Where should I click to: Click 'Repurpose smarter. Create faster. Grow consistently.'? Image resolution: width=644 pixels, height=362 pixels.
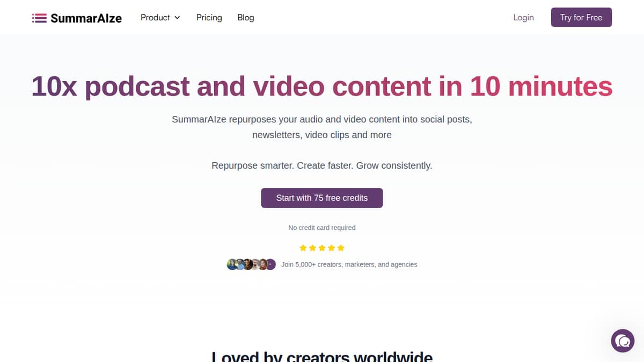(x=322, y=165)
